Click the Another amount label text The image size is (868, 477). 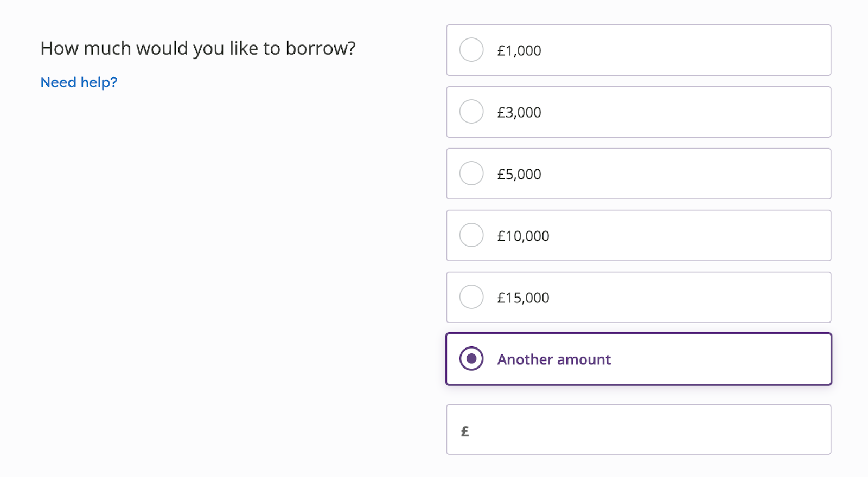(554, 359)
